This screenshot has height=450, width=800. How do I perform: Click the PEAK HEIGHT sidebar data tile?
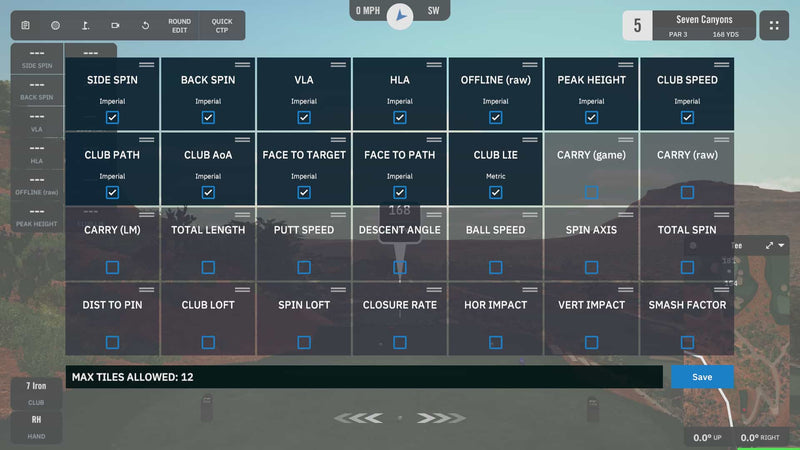tap(37, 217)
